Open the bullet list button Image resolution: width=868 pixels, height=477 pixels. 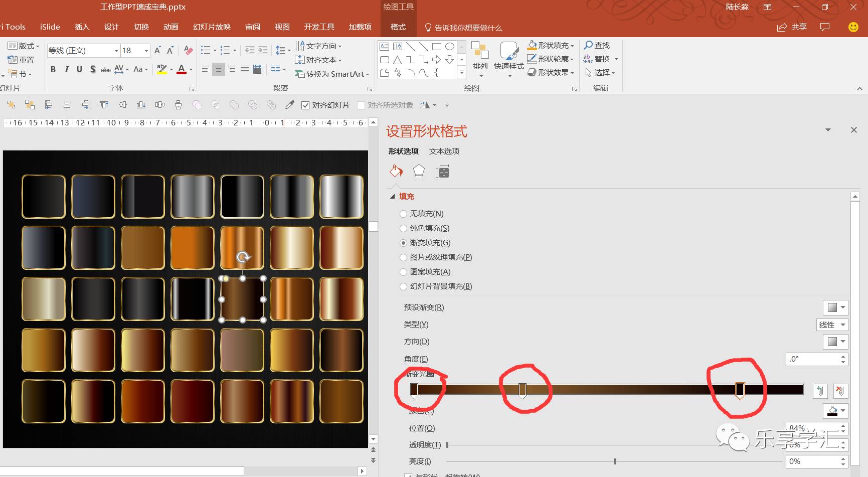click(x=206, y=50)
